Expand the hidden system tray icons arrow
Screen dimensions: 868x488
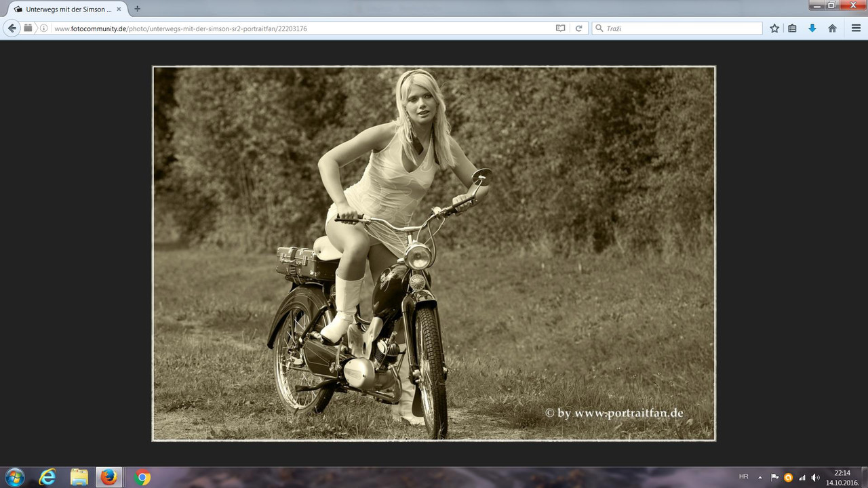(760, 477)
